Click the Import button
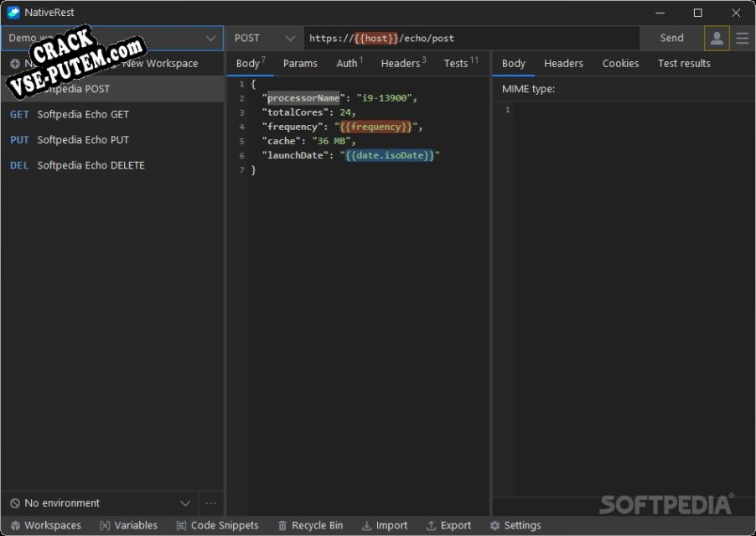 pyautogui.click(x=385, y=525)
